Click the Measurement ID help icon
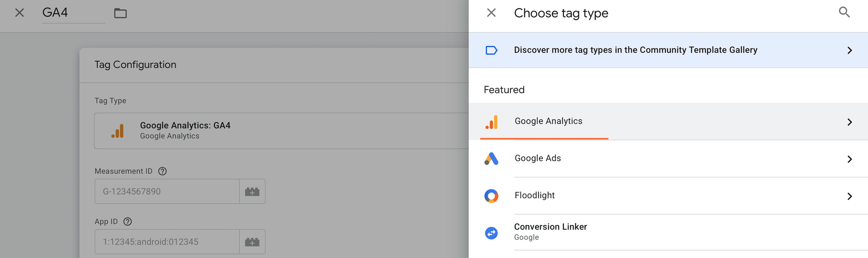Screen dimensions: 868x258 click(x=163, y=171)
